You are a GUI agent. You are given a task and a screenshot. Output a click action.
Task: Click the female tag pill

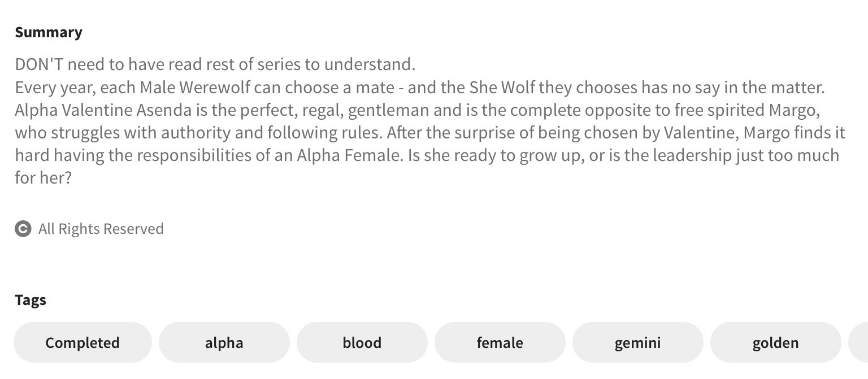[500, 343]
